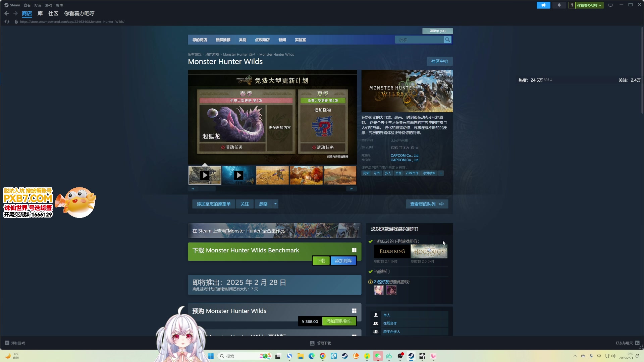Select the oasis palm trees screenshot thumbnail
The width and height of the screenshot is (644, 362).
(340, 175)
